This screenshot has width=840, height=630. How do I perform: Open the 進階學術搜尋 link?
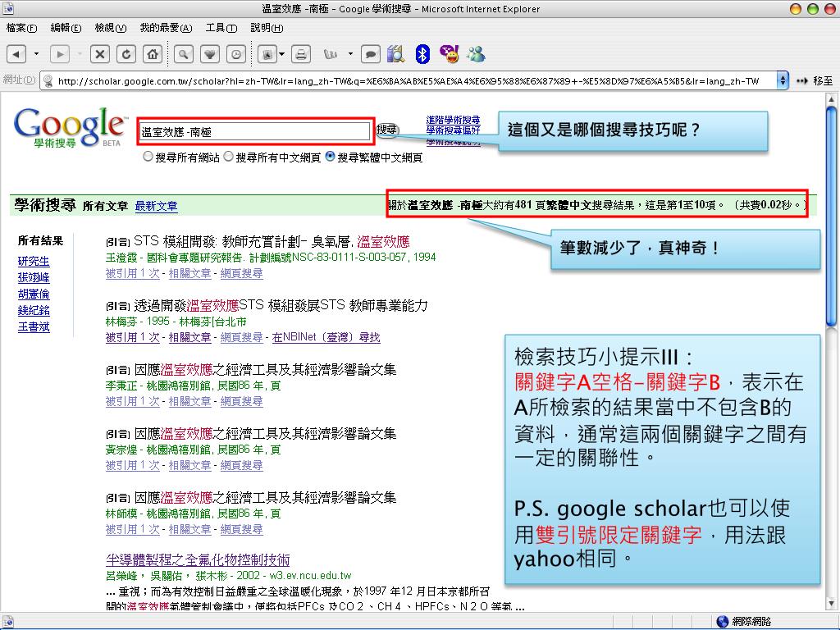tap(453, 120)
